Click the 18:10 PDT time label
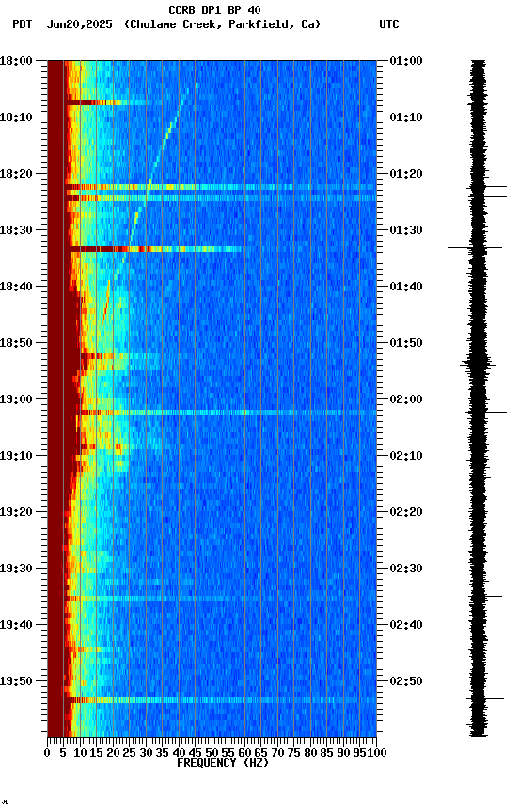 pos(16,117)
